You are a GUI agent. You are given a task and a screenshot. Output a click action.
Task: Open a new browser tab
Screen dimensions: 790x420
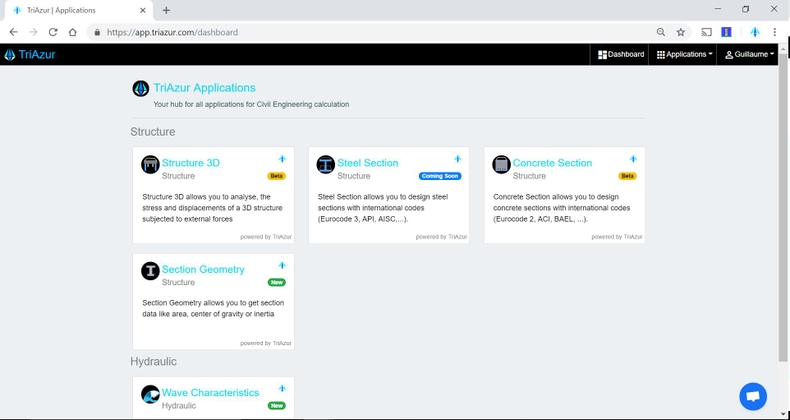(x=166, y=10)
